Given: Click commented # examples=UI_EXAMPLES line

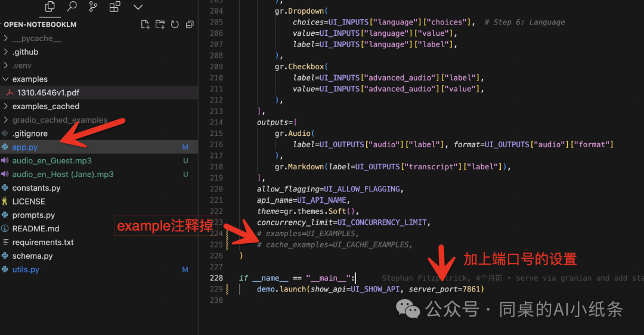Looking at the screenshot, I should tap(308, 233).
